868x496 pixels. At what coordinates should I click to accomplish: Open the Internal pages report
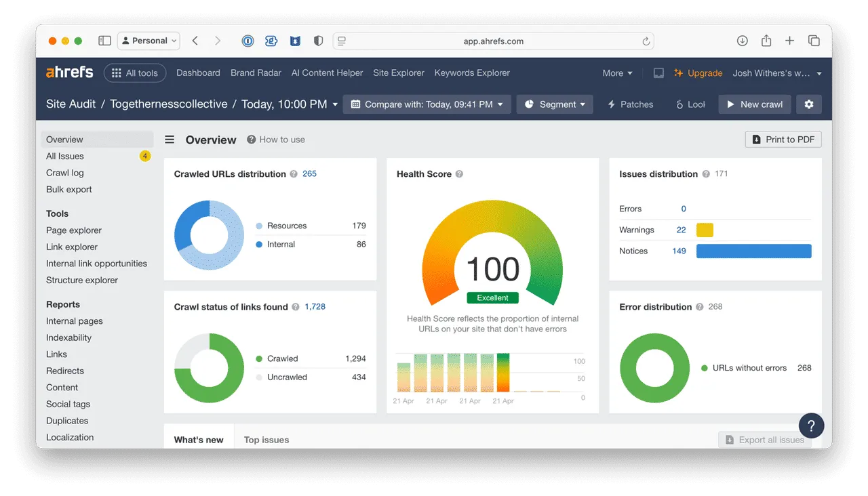point(75,321)
